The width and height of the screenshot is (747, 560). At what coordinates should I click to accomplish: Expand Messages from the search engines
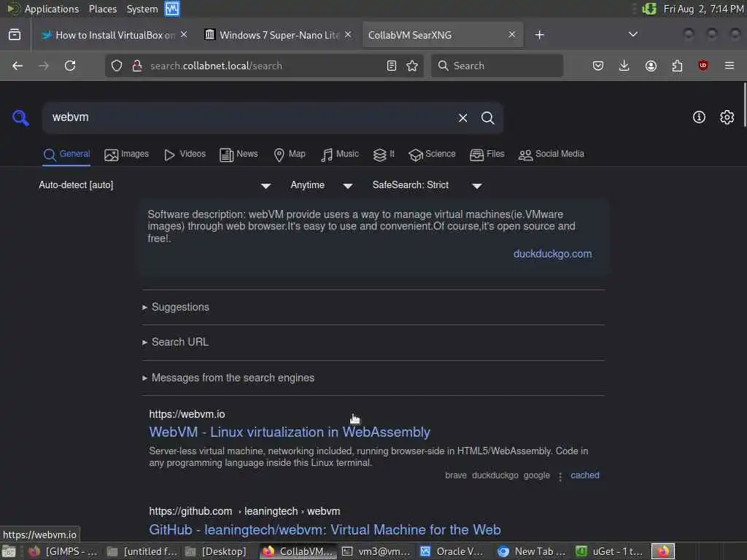(x=228, y=378)
